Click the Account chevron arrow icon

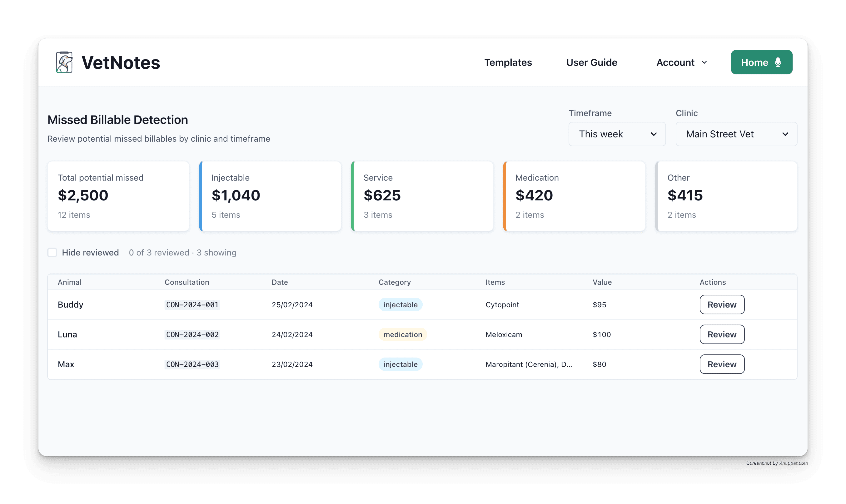point(704,62)
